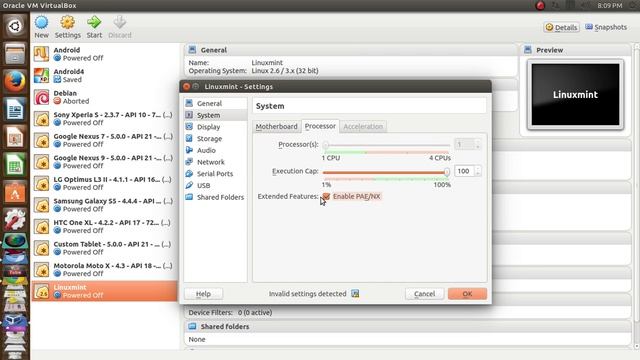
Task: Open USB category in settings dialog
Action: coord(215,185)
